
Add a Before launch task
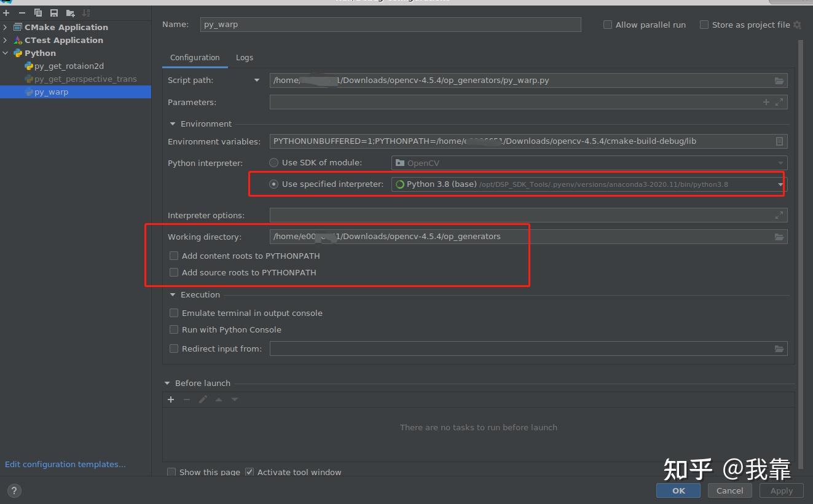pyautogui.click(x=171, y=400)
